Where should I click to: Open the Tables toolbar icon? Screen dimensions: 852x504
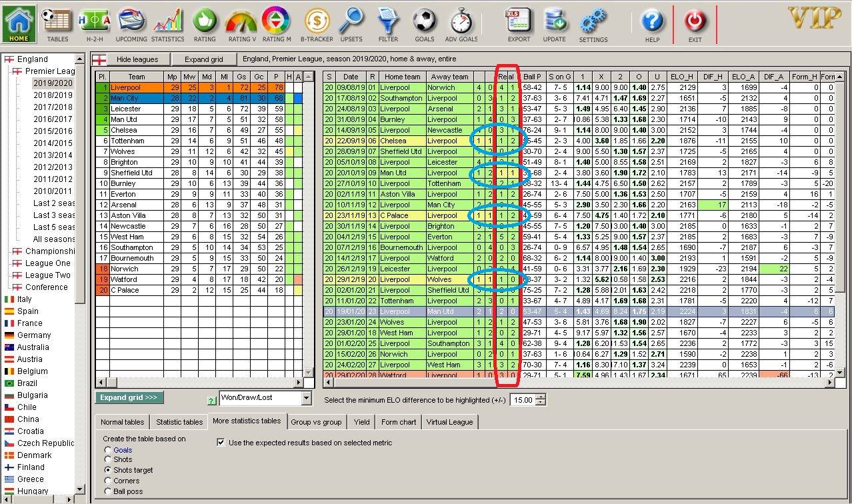coord(57,25)
